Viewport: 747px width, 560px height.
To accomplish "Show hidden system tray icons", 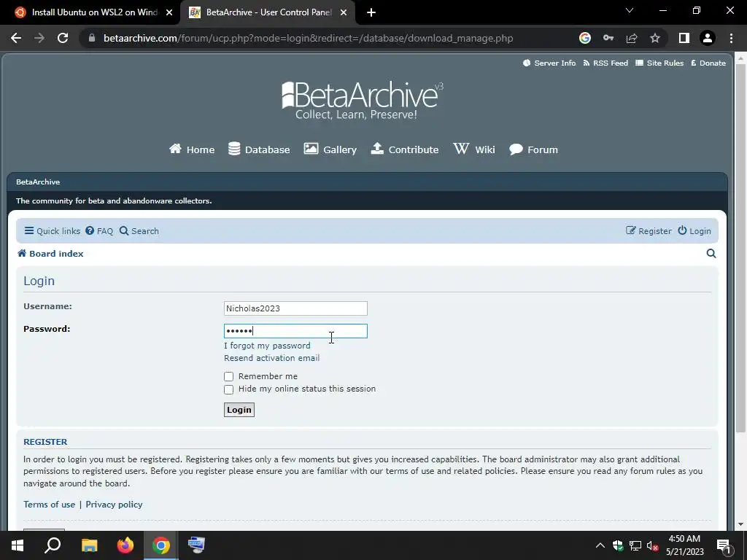I will coord(600,545).
